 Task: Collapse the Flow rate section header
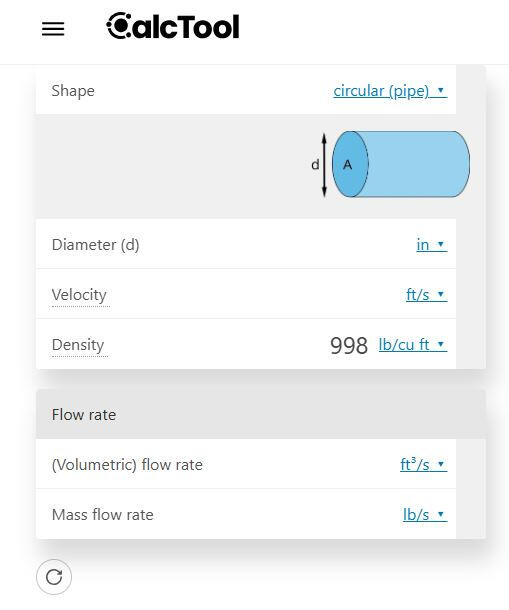[x=261, y=414]
